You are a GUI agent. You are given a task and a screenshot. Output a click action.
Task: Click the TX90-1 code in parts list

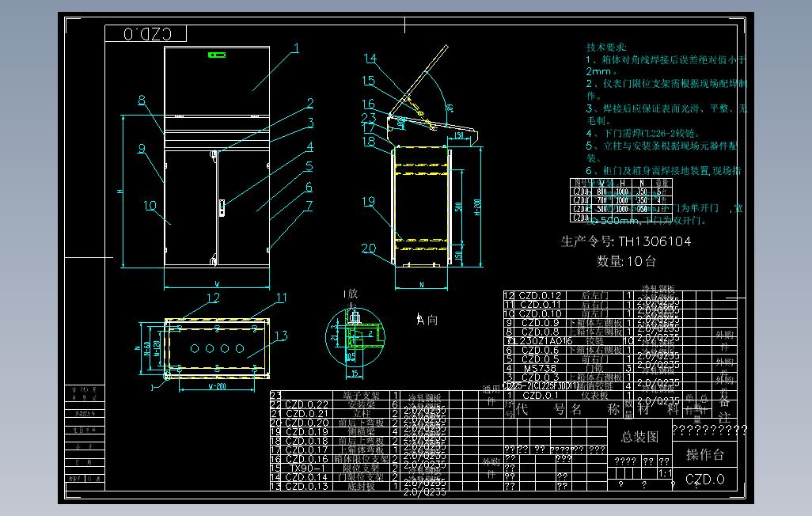(x=306, y=468)
